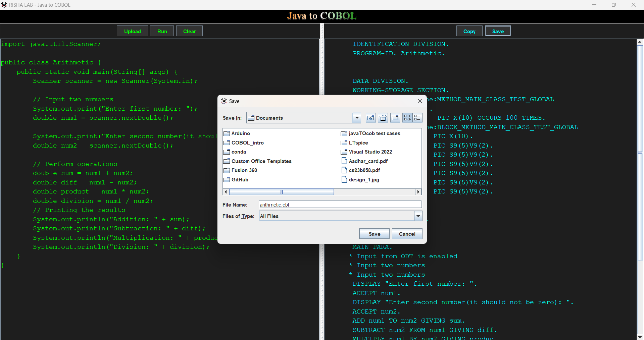Click 'PROGRAM-ID. Arithmetic.' text
The image size is (644, 340).
(x=398, y=53)
